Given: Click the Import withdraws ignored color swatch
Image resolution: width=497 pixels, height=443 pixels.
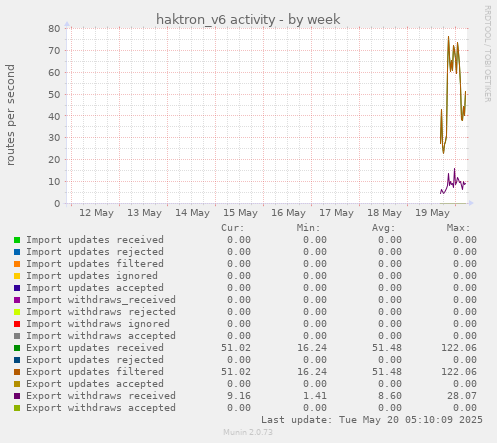Looking at the screenshot, I should tap(17, 324).
